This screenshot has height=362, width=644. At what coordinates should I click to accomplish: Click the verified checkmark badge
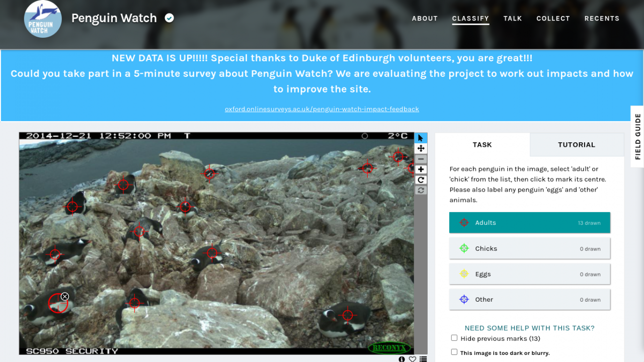[170, 18]
